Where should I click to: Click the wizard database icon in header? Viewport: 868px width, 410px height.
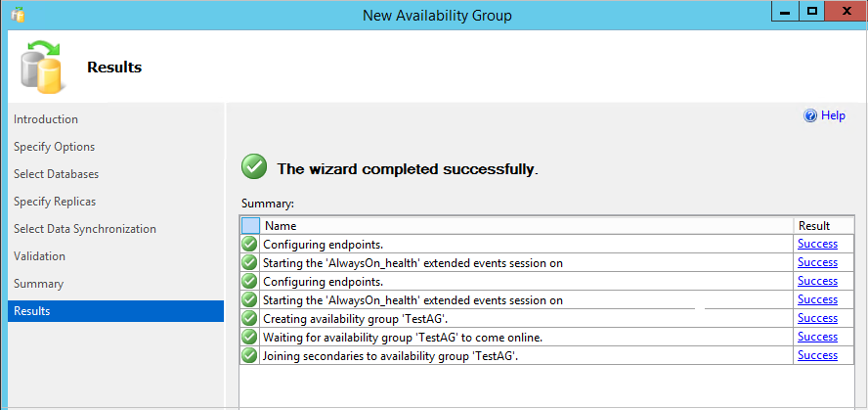pos(41,67)
